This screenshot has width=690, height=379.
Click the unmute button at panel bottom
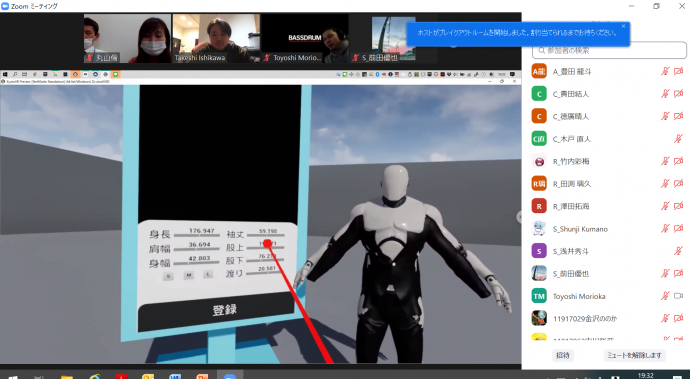pyautogui.click(x=634, y=355)
